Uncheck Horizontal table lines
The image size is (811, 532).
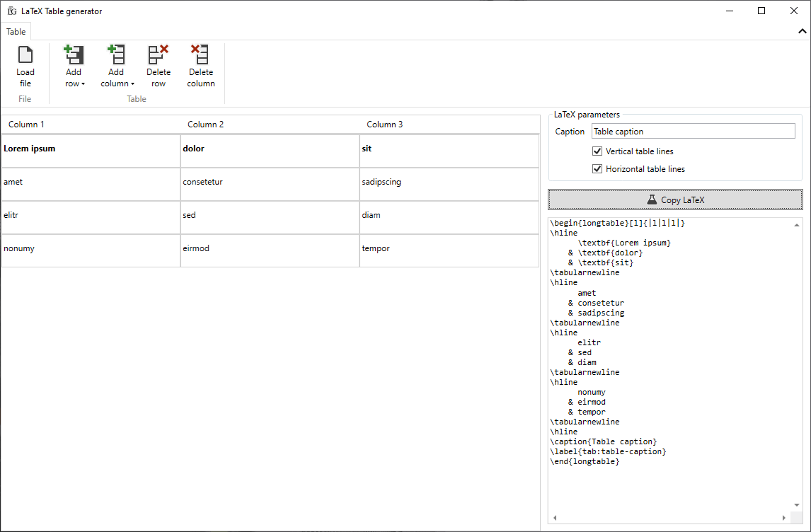pos(597,168)
